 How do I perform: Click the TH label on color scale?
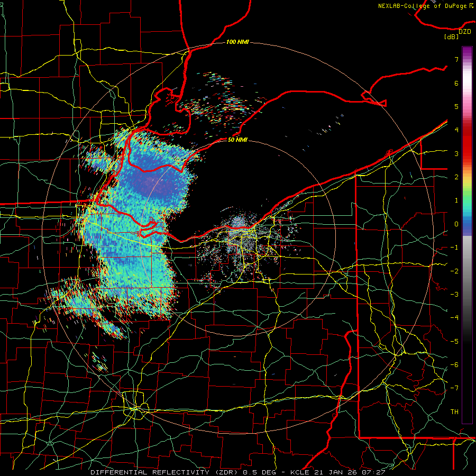[x=454, y=411]
